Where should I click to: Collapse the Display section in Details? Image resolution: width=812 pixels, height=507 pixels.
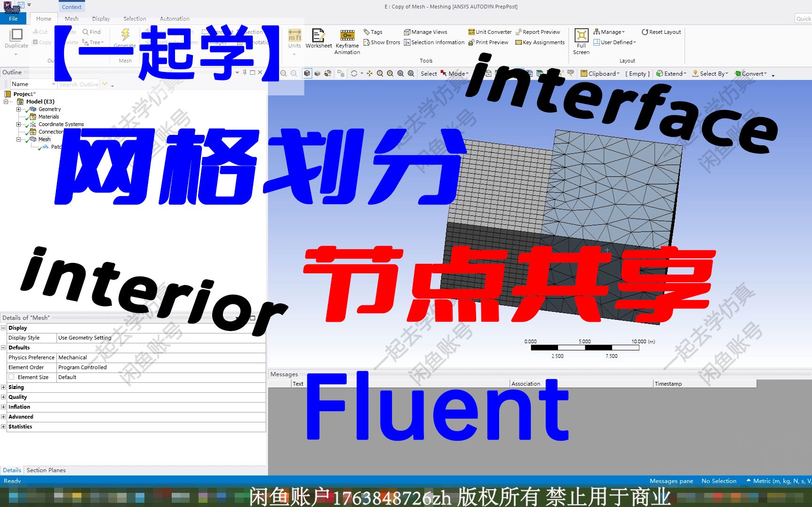(x=4, y=328)
